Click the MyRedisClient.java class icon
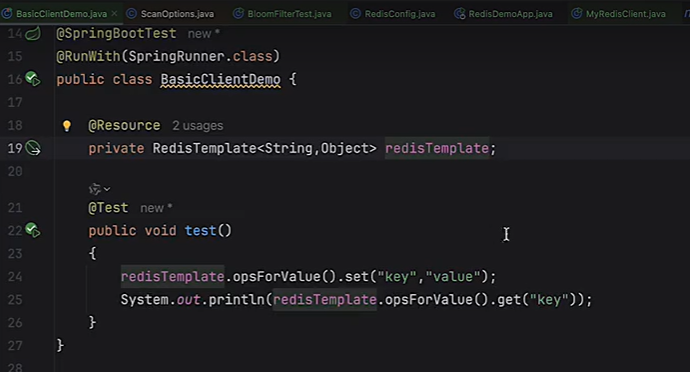This screenshot has width=690, height=372. [576, 14]
